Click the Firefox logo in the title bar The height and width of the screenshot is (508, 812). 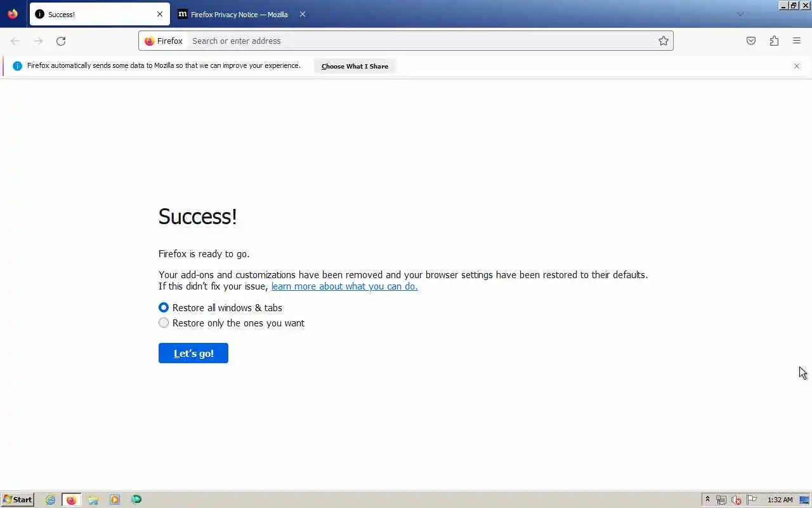[13, 14]
